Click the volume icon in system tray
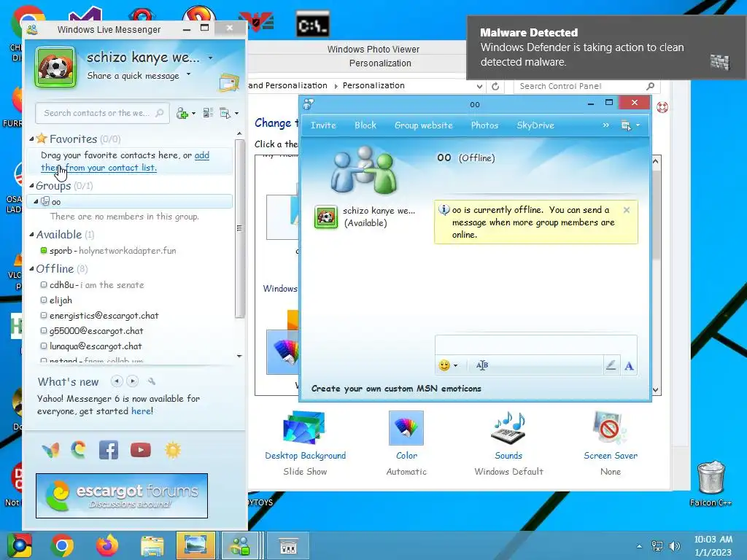 (x=674, y=545)
